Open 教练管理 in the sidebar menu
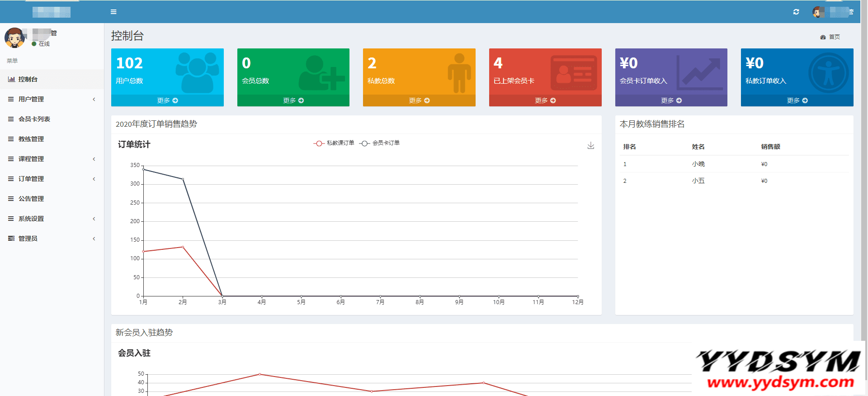Screen dimensions: 868x396 tap(31, 139)
